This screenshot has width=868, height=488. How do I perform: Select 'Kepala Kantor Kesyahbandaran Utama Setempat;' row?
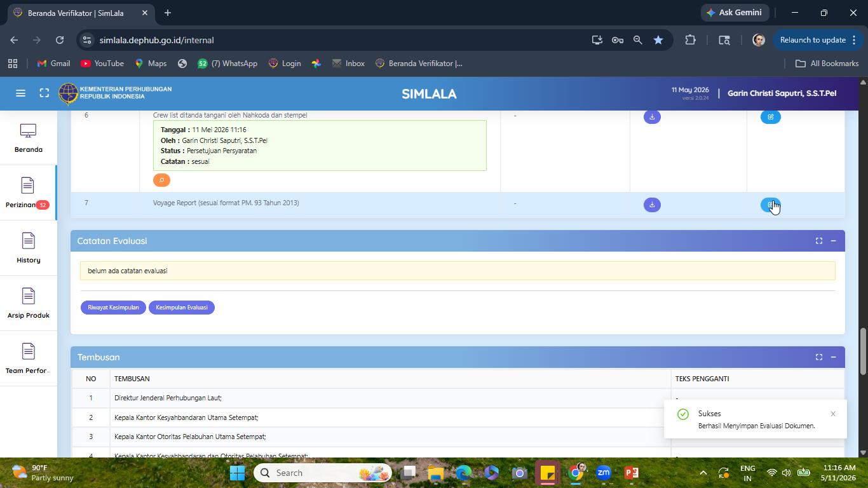coord(458,417)
